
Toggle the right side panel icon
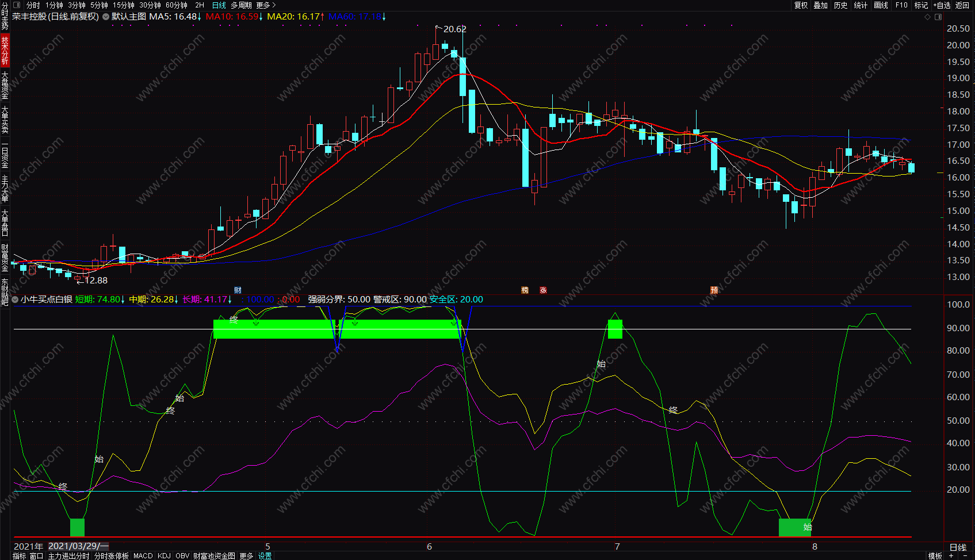pyautogui.click(x=938, y=17)
